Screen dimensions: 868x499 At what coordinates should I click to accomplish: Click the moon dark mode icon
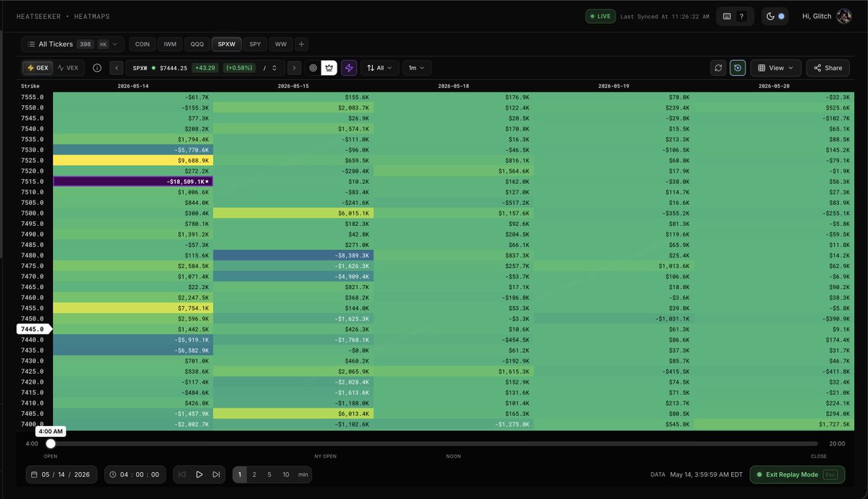pos(770,17)
